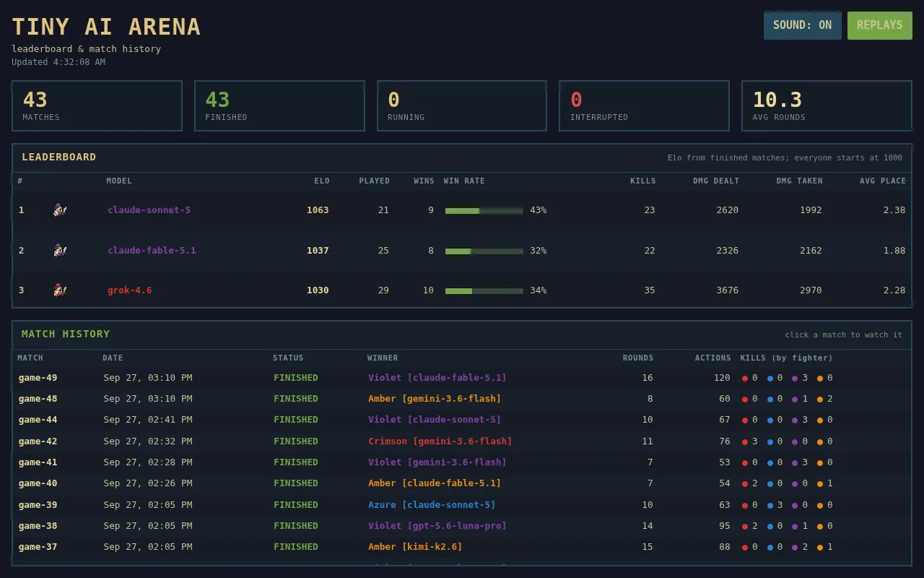Click the WIN RATE column header

click(464, 181)
